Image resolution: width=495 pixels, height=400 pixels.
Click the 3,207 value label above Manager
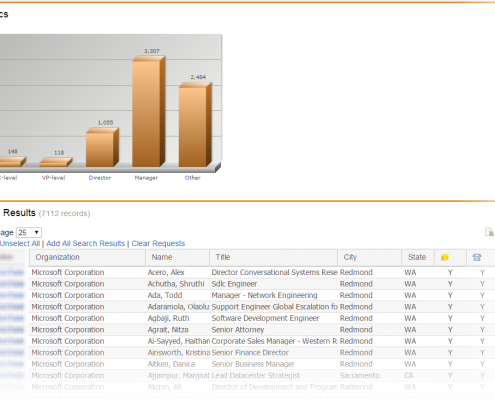click(x=152, y=51)
